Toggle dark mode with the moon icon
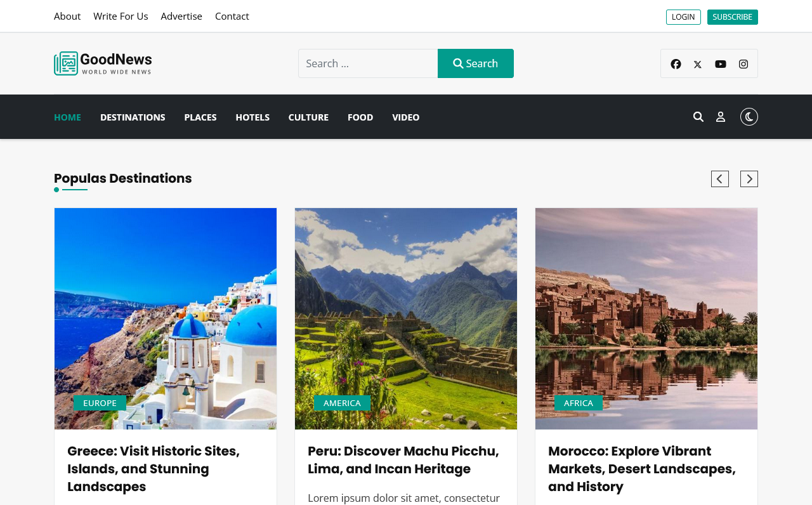 pos(749,117)
